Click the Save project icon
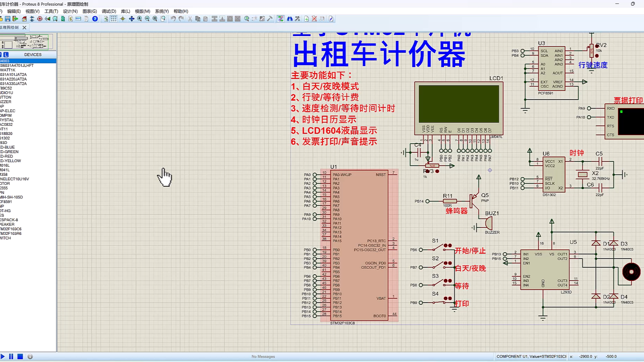This screenshot has width=644, height=362. coord(7,19)
